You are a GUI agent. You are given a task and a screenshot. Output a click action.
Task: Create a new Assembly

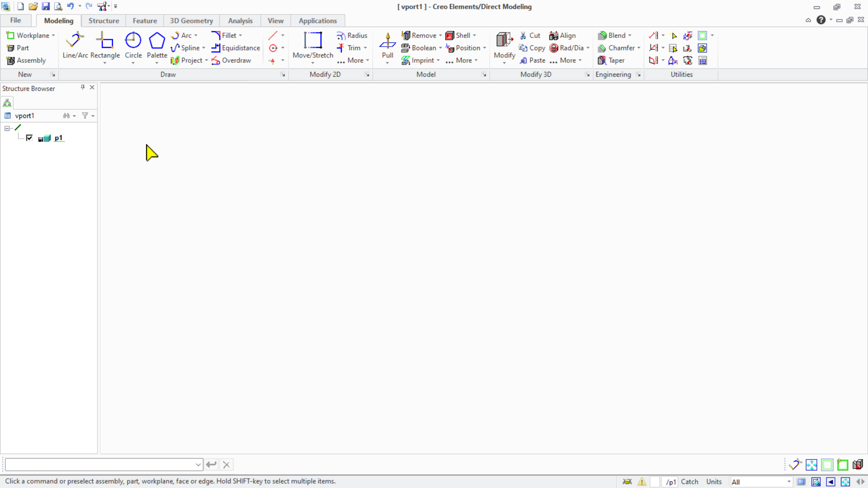coord(26,61)
